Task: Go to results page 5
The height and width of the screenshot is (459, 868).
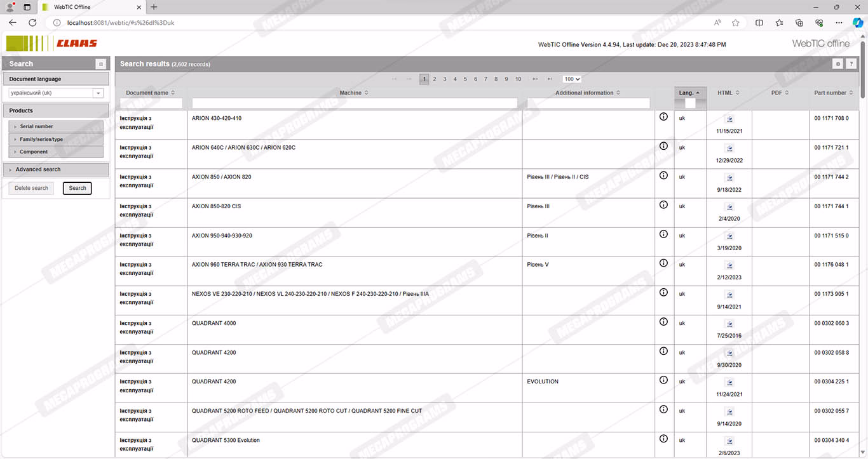Action: pos(465,79)
